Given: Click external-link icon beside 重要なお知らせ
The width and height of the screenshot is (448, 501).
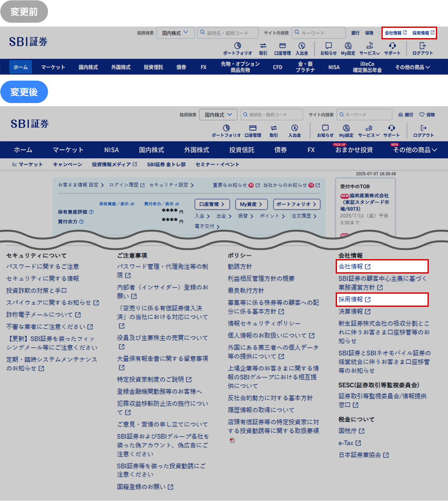Looking at the screenshot, I should tap(258, 185).
